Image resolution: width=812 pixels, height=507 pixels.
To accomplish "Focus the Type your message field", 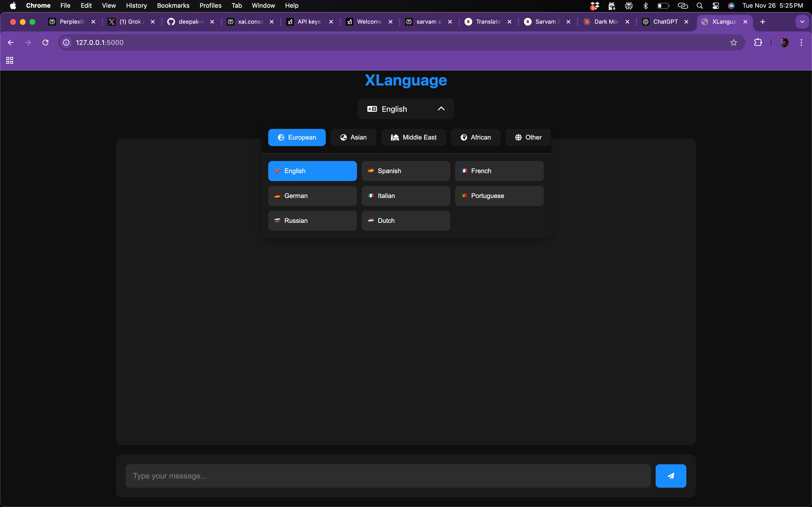I will (388, 476).
